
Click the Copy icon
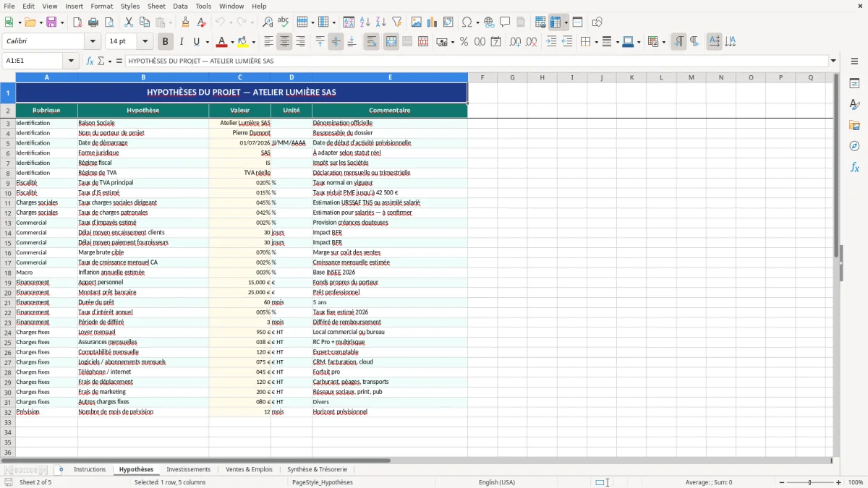click(x=144, y=22)
